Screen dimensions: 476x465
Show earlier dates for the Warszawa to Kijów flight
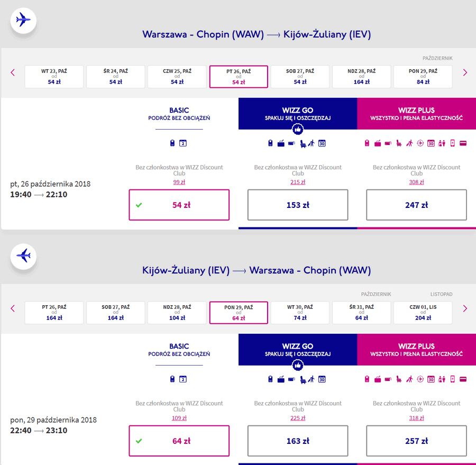[13, 72]
